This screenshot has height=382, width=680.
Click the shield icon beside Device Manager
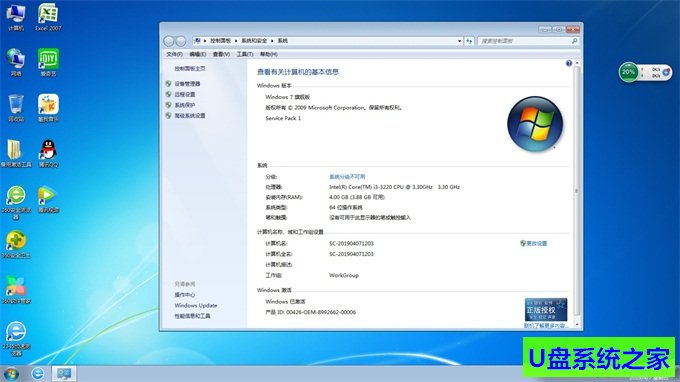pos(168,83)
